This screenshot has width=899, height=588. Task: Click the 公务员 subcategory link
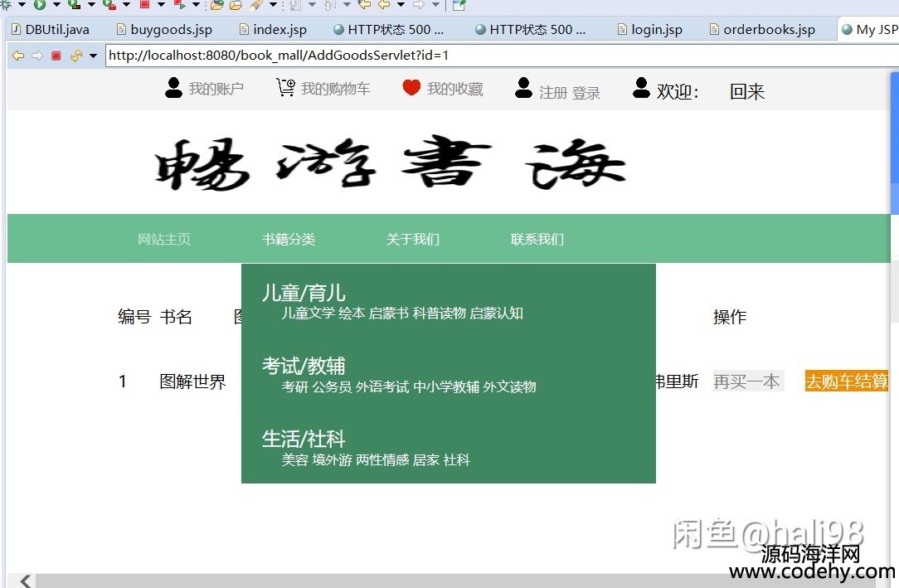click(332, 386)
